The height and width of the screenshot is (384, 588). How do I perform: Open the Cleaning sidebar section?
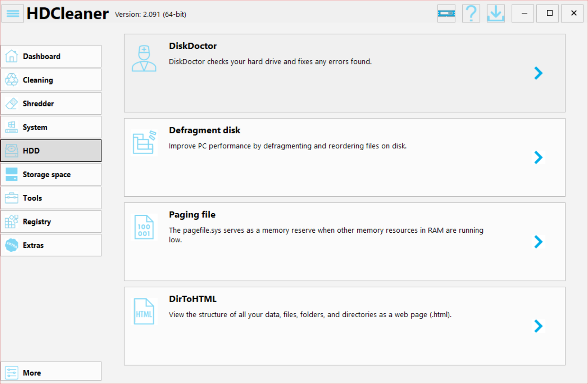tap(51, 80)
